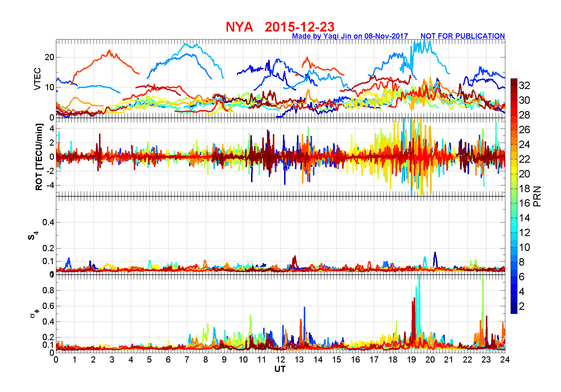Click colorbar tick label 32
Image resolution: width=561 pixels, height=392 pixels.
tap(524, 85)
